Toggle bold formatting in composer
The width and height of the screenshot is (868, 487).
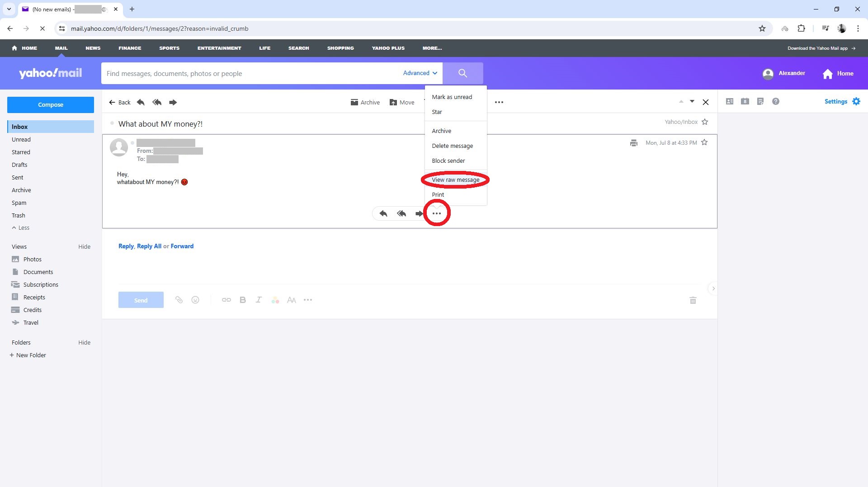243,300
